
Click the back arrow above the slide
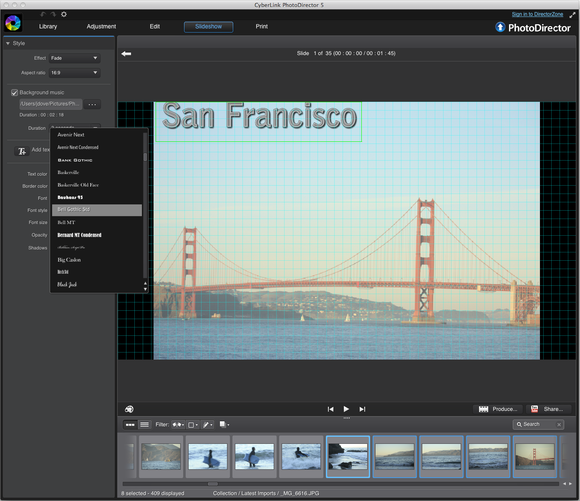(126, 54)
